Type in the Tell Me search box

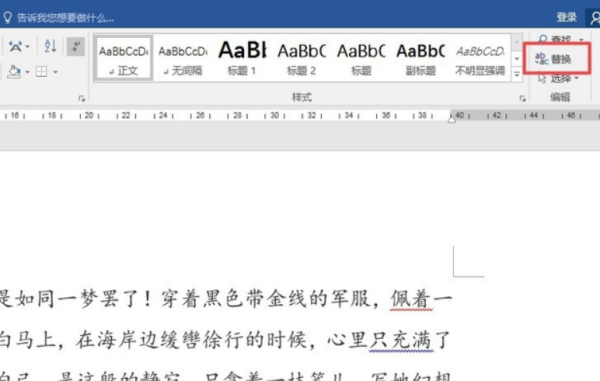(x=65, y=18)
